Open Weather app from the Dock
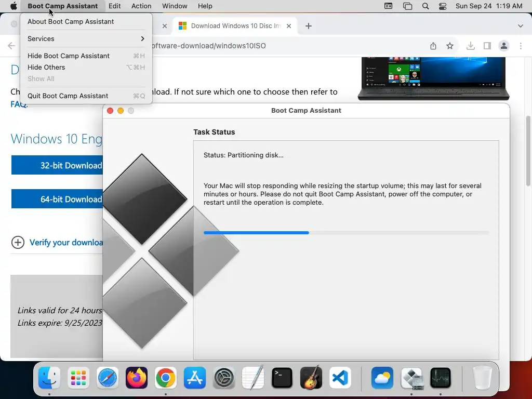The width and height of the screenshot is (532, 399). (382, 378)
